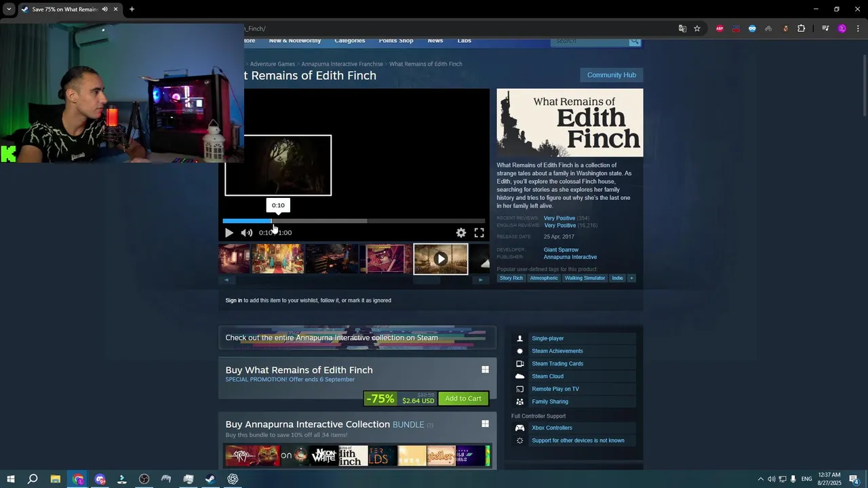Click the game header capsule image
868x488 pixels.
[570, 123]
